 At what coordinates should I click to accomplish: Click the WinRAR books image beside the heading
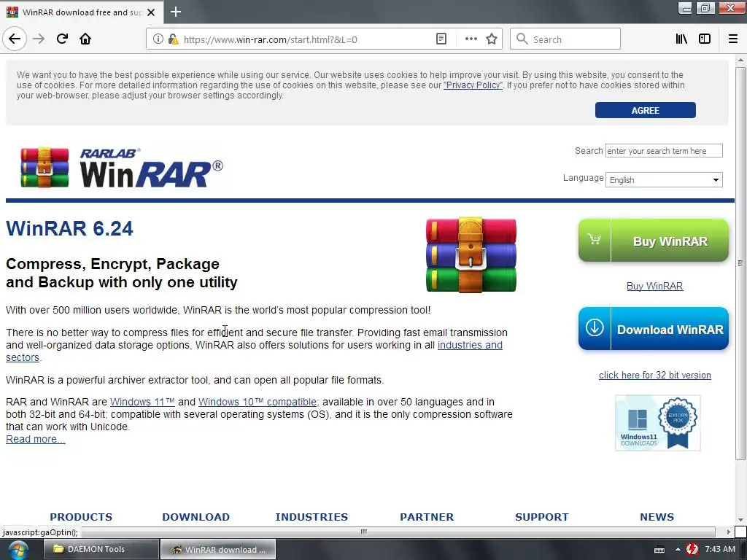click(x=471, y=254)
